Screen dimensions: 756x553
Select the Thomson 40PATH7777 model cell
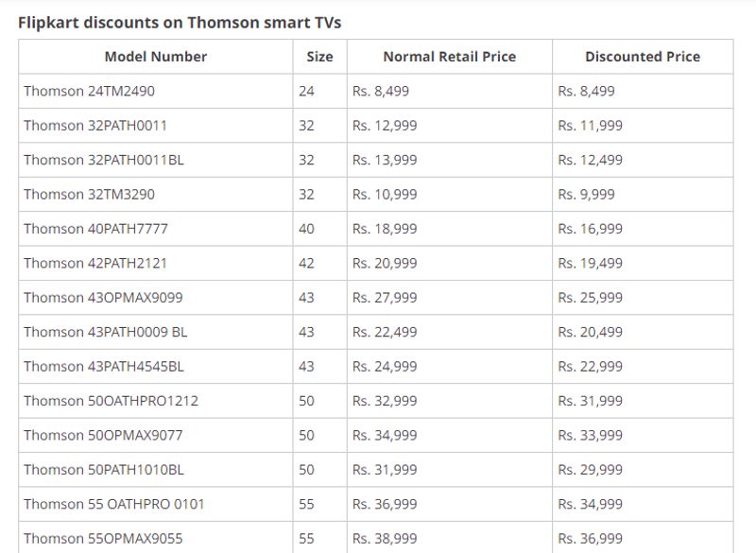pyautogui.click(x=95, y=229)
